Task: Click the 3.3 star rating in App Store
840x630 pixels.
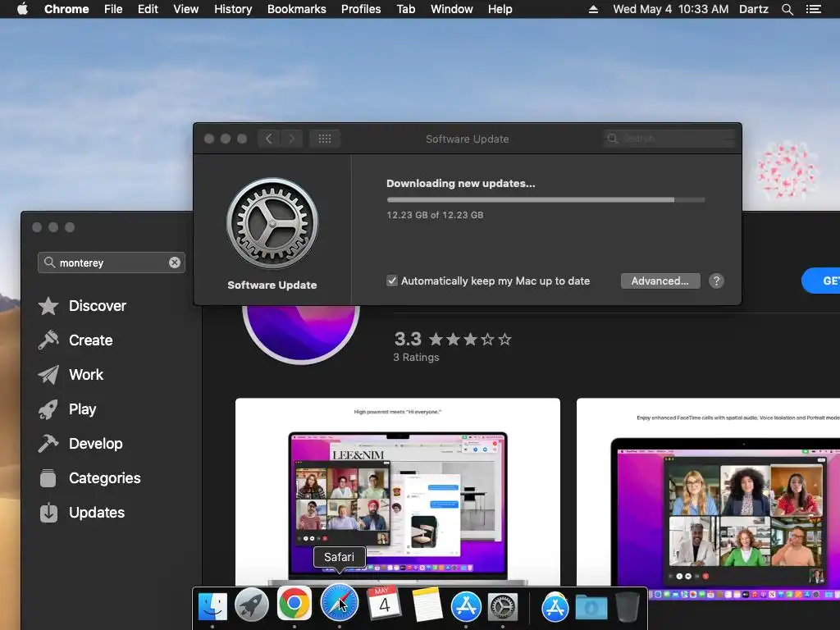Action: click(453, 339)
